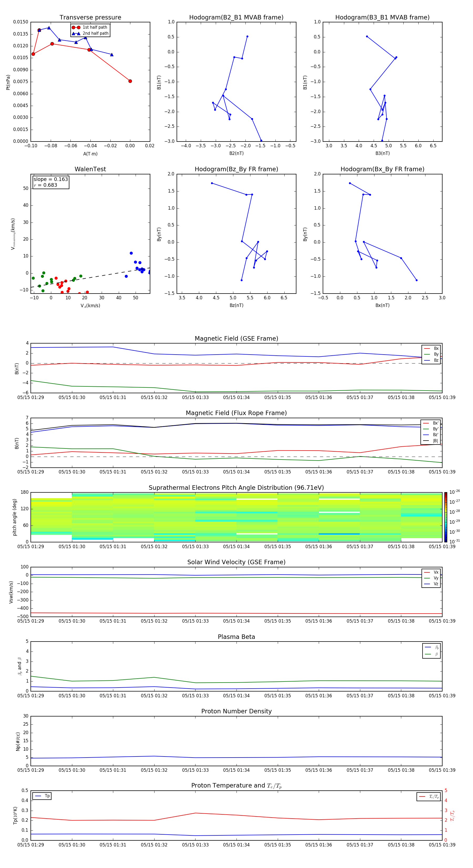Click '05/15 01:39' tick under temperature plot
Image resolution: width=473 pixels, height=868 pixels.
(442, 845)
